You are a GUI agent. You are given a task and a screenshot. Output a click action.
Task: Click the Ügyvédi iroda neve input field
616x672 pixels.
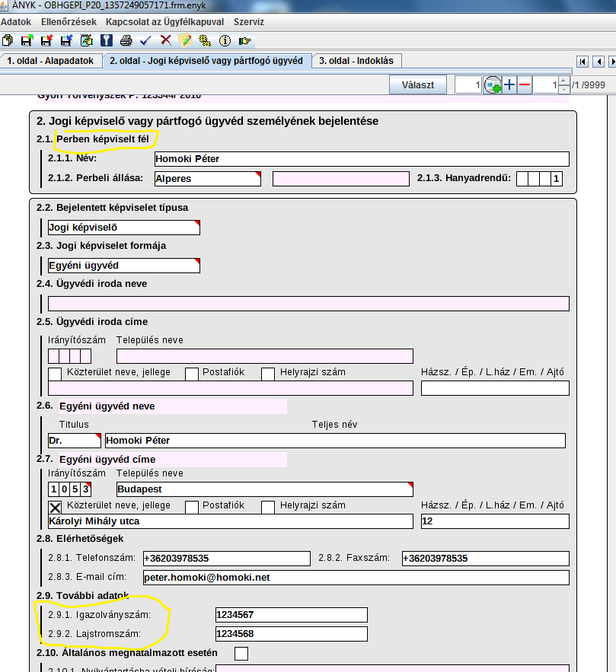[308, 304]
